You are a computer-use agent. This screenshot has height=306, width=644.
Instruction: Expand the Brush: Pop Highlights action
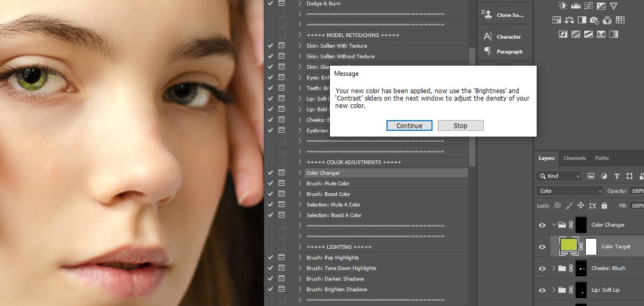300,258
